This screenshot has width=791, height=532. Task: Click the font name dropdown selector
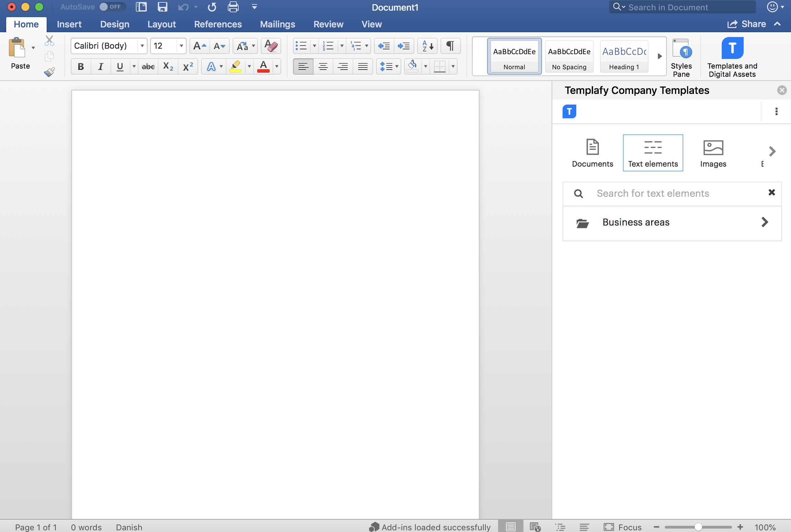tap(107, 45)
